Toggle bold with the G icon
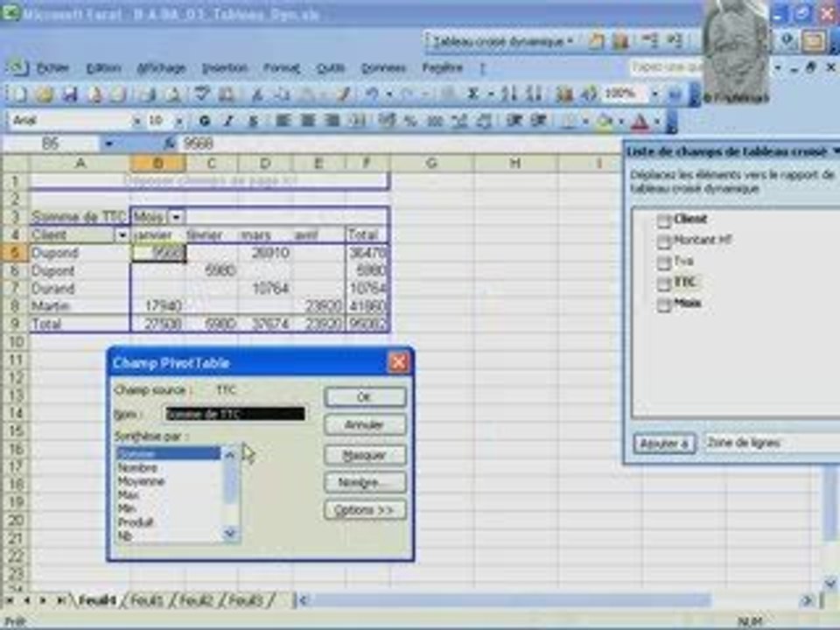 pyautogui.click(x=204, y=121)
